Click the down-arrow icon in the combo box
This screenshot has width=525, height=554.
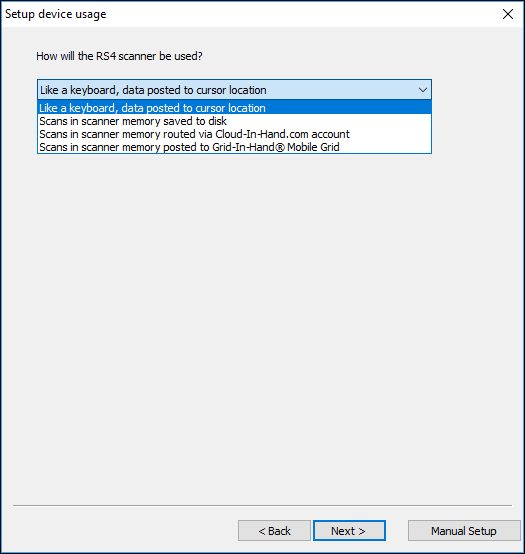423,90
